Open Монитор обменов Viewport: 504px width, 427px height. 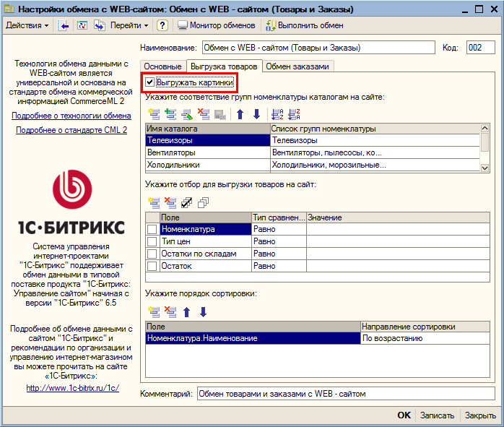pyautogui.click(x=217, y=25)
